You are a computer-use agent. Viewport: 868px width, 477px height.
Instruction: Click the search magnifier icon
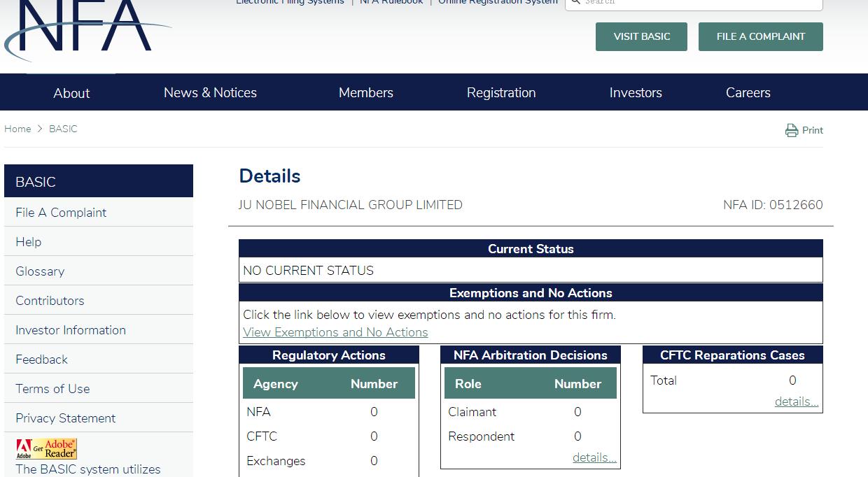(575, 3)
